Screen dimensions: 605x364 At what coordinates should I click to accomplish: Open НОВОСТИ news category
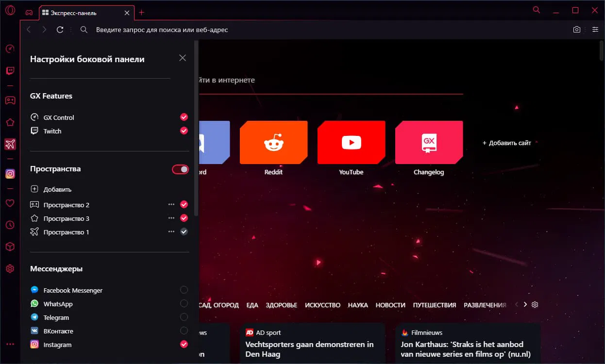[390, 305]
